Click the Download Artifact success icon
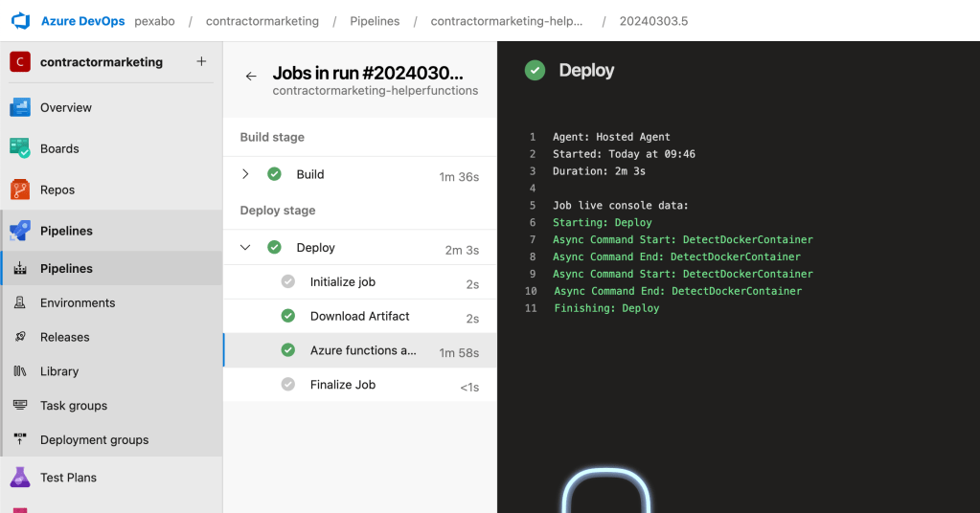 click(288, 316)
